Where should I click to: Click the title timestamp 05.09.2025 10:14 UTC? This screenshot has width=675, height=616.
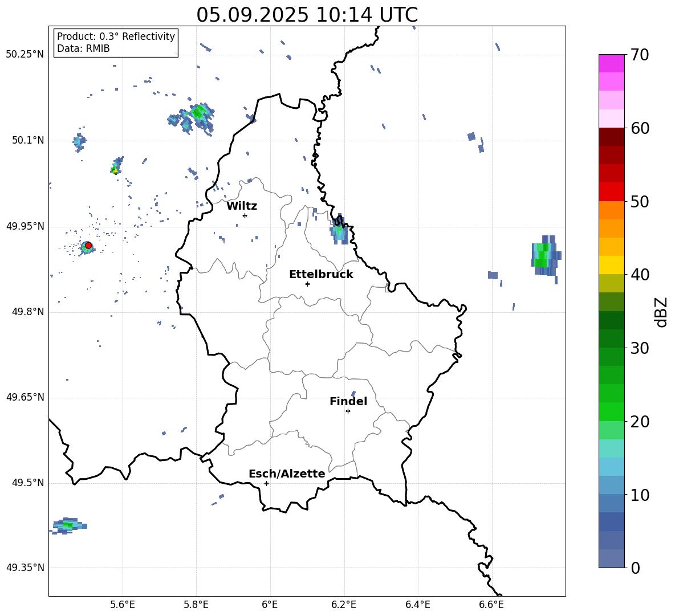[307, 15]
